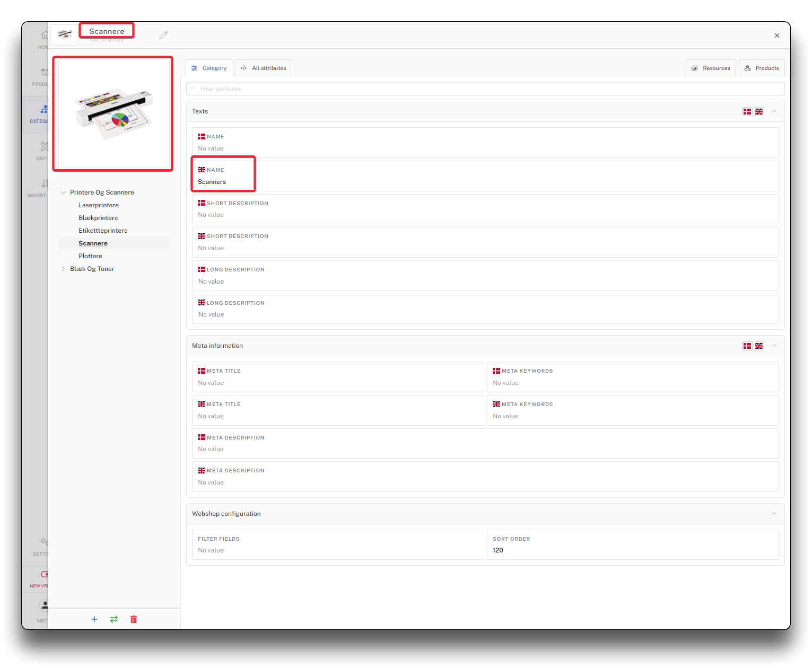Toggle English flag in Texts section
The width and height of the screenshot is (812, 668).
point(759,111)
